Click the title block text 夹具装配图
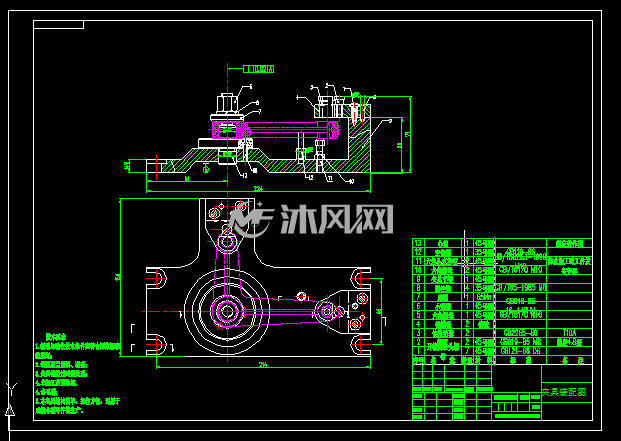The height and width of the screenshot is (441, 621). point(563,392)
